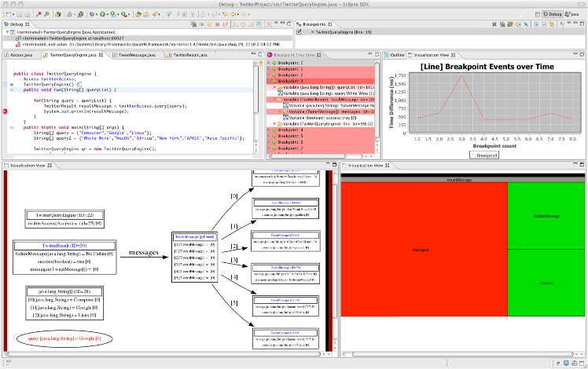
Task: Click the query Google ellipse node
Action: [64, 338]
